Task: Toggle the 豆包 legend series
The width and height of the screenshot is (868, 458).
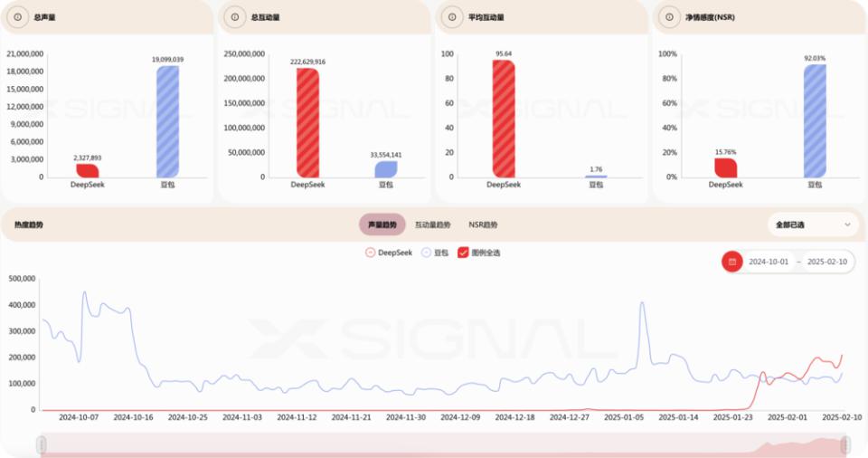Action: 435,253
